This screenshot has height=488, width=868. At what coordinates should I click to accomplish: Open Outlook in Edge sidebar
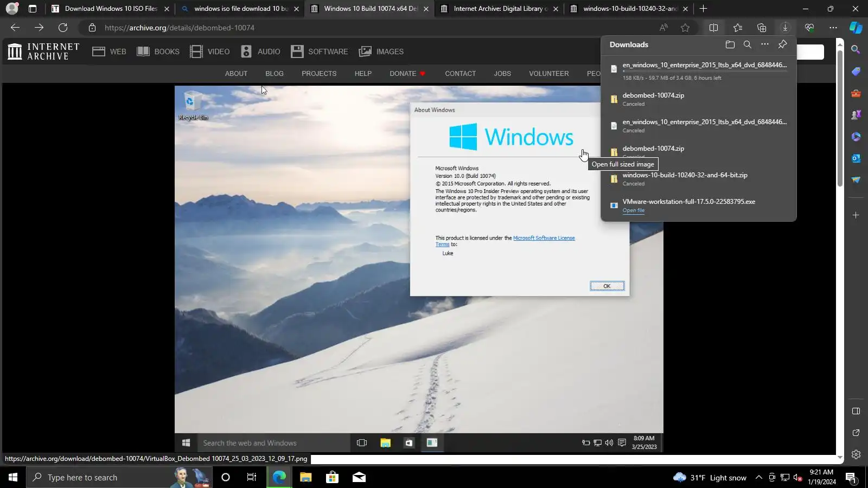[856, 158]
